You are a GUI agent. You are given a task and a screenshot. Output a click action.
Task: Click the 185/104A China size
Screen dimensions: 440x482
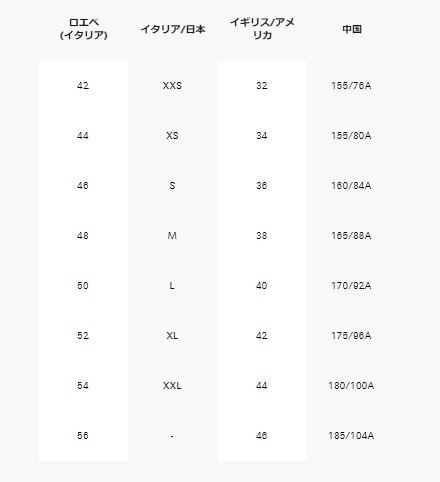(351, 436)
